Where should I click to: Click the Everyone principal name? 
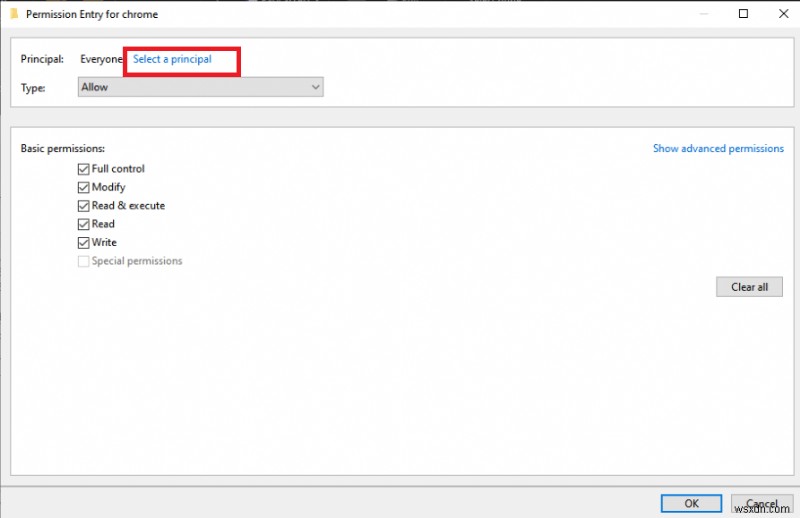pos(101,59)
